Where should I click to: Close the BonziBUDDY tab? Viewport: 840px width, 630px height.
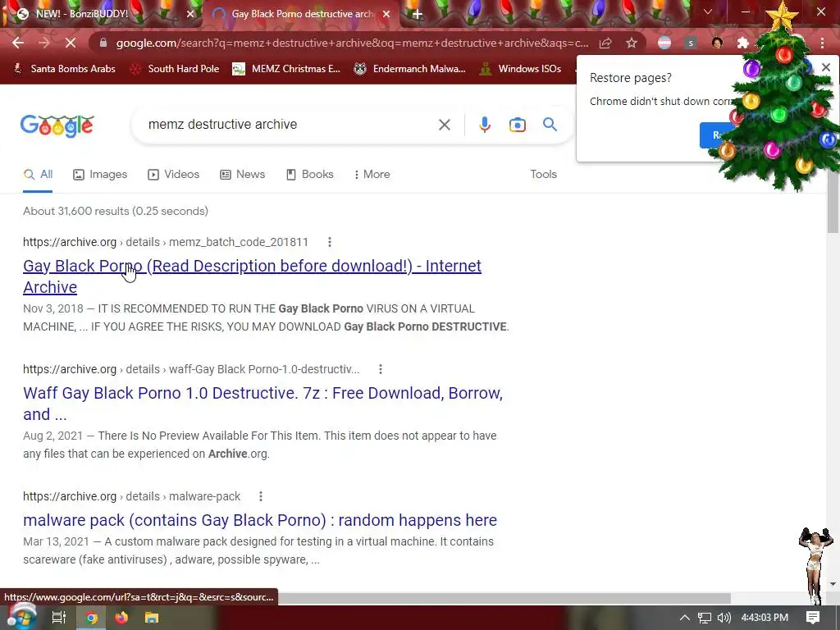point(190,14)
